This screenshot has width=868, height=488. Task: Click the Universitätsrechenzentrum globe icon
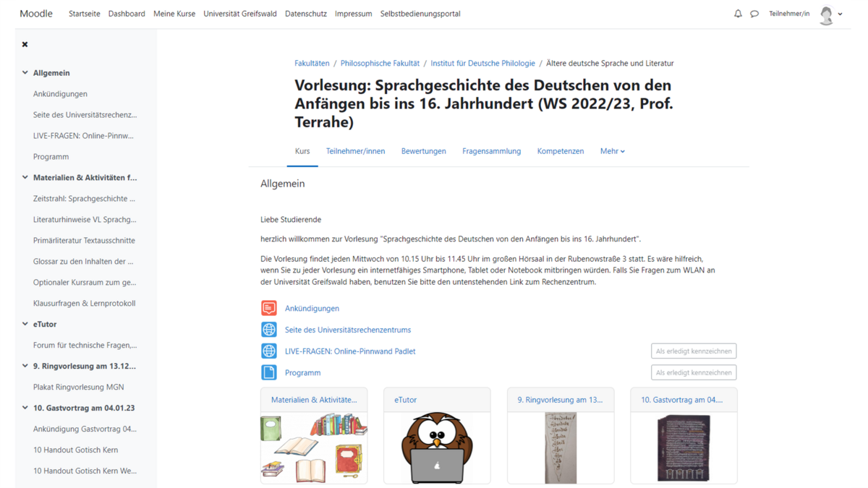(269, 330)
